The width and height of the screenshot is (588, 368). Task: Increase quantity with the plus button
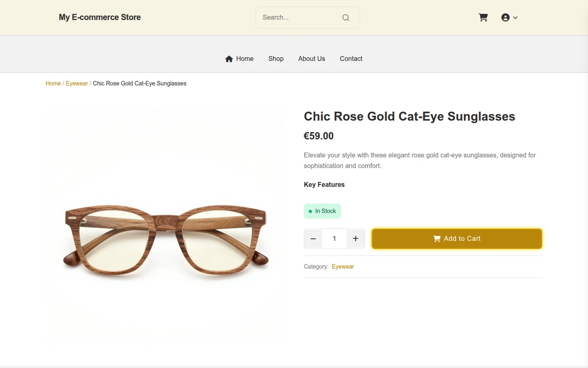click(x=356, y=239)
